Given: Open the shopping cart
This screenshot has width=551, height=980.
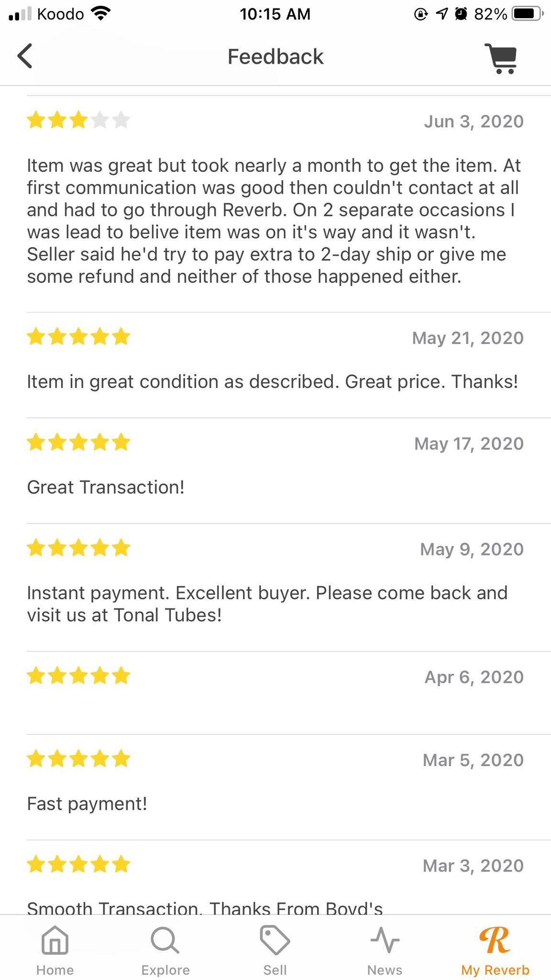Looking at the screenshot, I should point(501,58).
